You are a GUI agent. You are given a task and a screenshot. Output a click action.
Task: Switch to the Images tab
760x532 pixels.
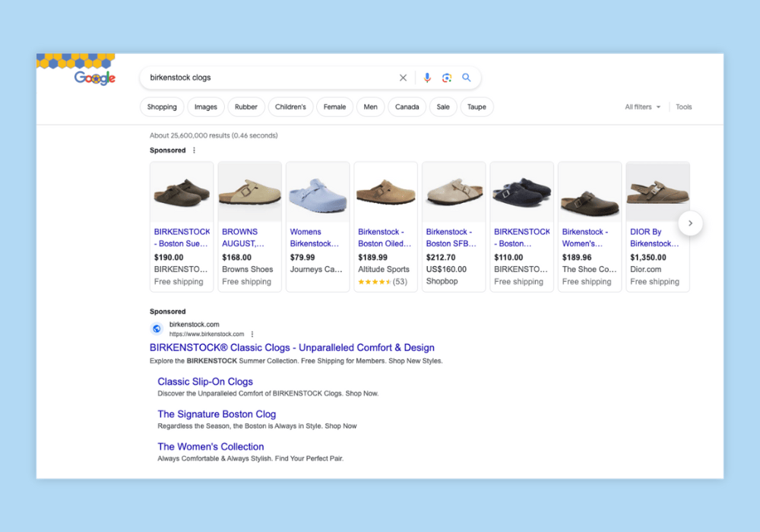pos(205,106)
